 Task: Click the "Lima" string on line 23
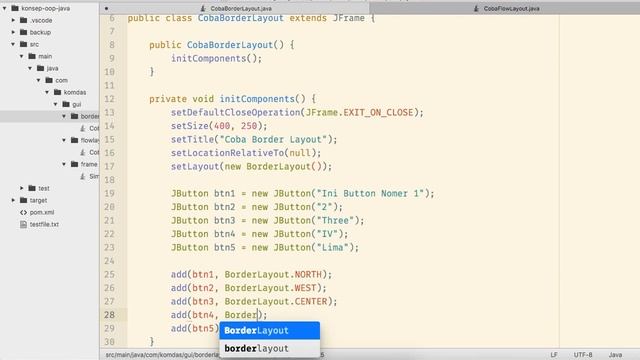coord(333,247)
